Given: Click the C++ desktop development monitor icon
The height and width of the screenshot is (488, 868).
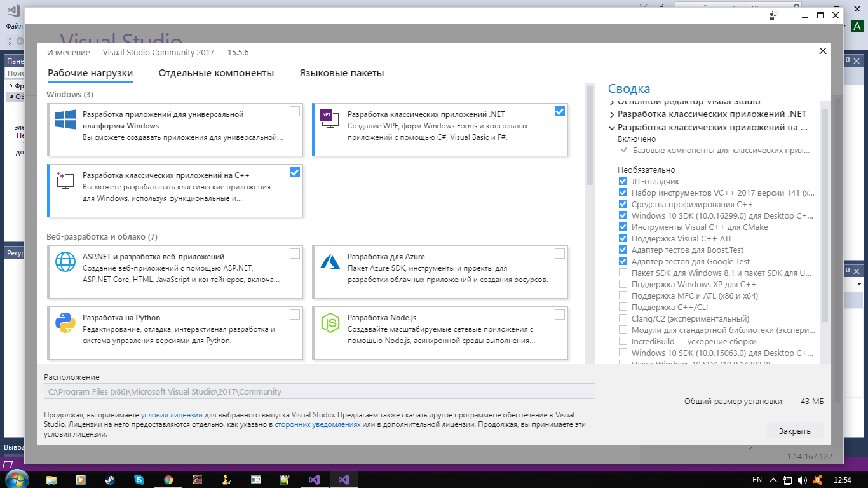Looking at the screenshot, I should (65, 180).
